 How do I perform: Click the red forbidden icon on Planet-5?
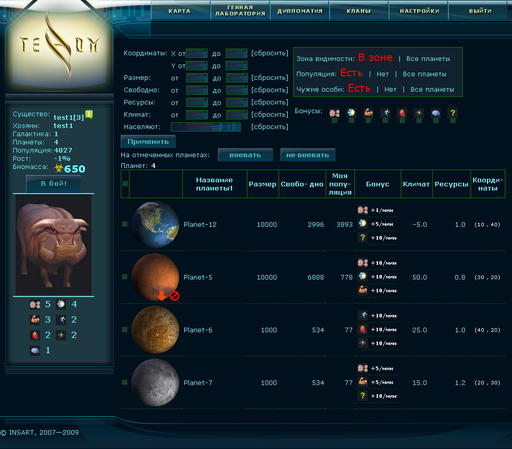click(175, 296)
